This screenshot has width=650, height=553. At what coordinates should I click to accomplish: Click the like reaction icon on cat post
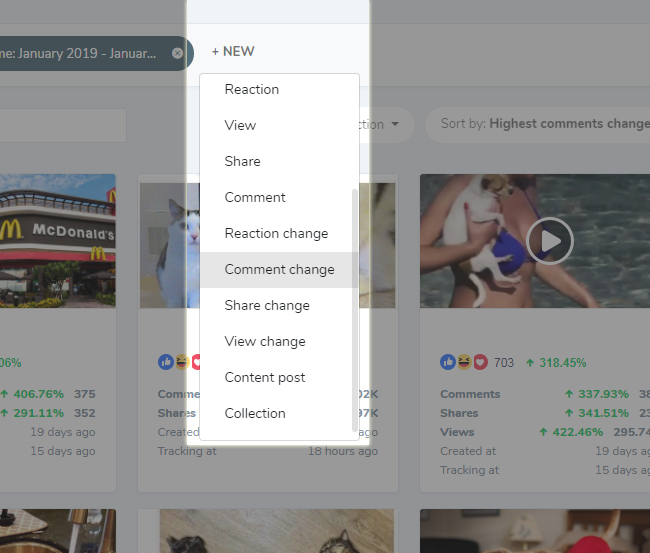[x=166, y=362]
